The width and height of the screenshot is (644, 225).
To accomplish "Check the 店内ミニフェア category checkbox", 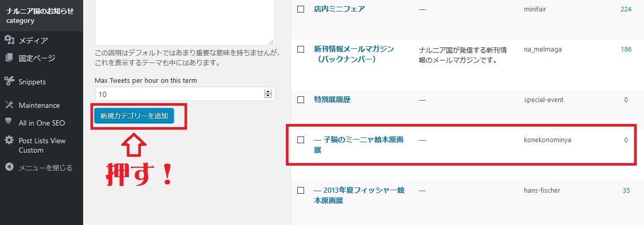I will click(x=300, y=9).
